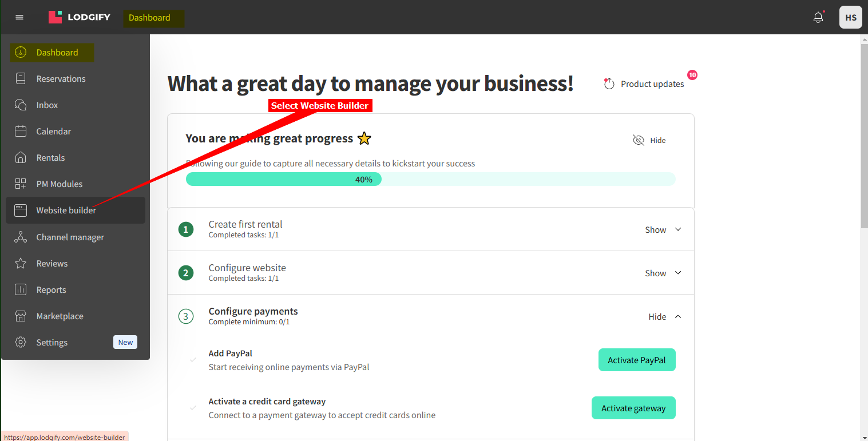Click the Reviews star icon
The image size is (868, 441).
[21, 263]
